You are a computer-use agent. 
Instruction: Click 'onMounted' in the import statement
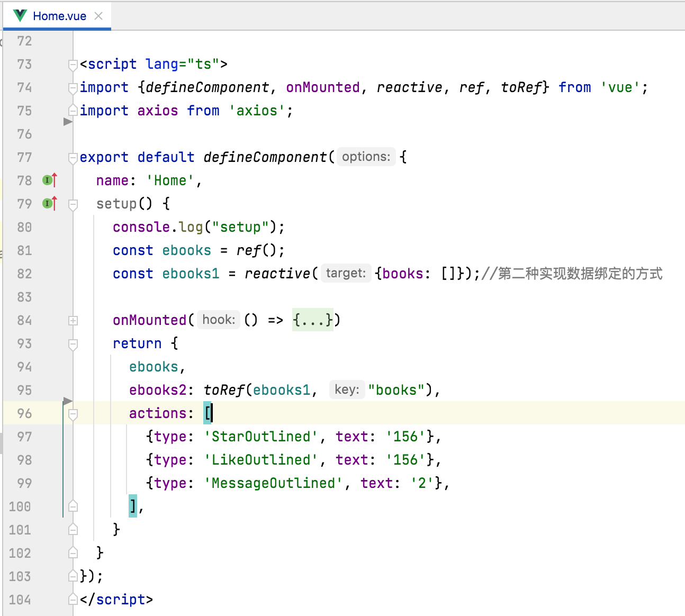point(323,87)
